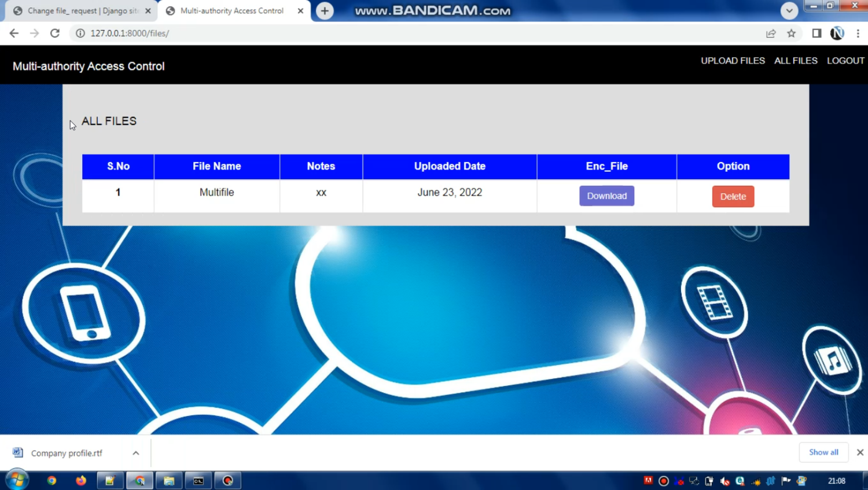Open Windows Start menu
The width and height of the screenshot is (868, 490).
(17, 480)
